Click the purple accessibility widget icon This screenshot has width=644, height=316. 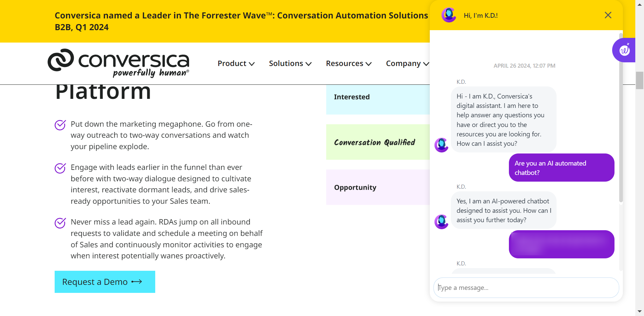(624, 50)
